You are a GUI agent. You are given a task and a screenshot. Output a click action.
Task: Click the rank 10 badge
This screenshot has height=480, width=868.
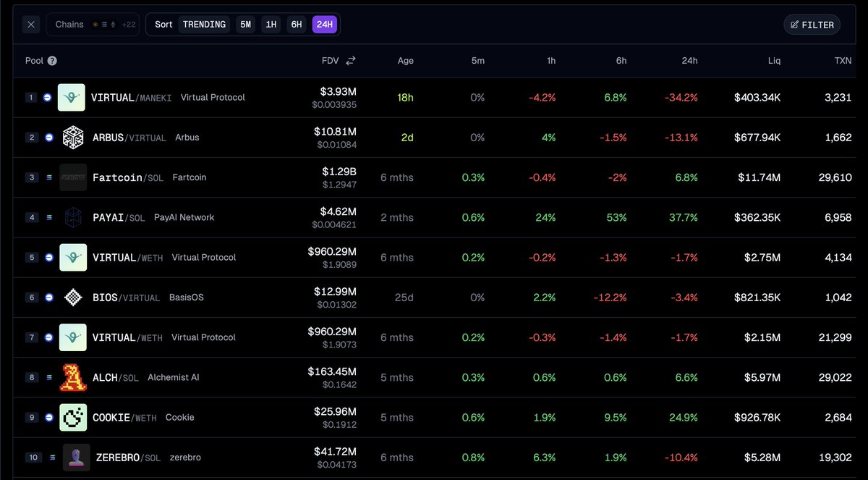click(x=33, y=458)
